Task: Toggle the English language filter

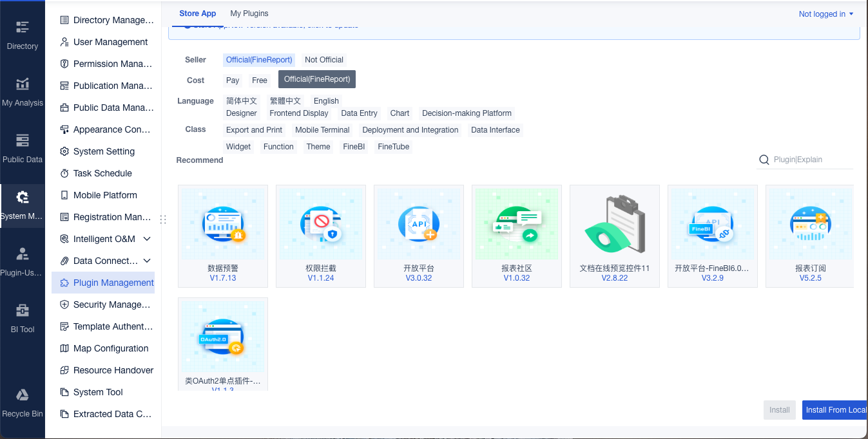Action: 326,101
